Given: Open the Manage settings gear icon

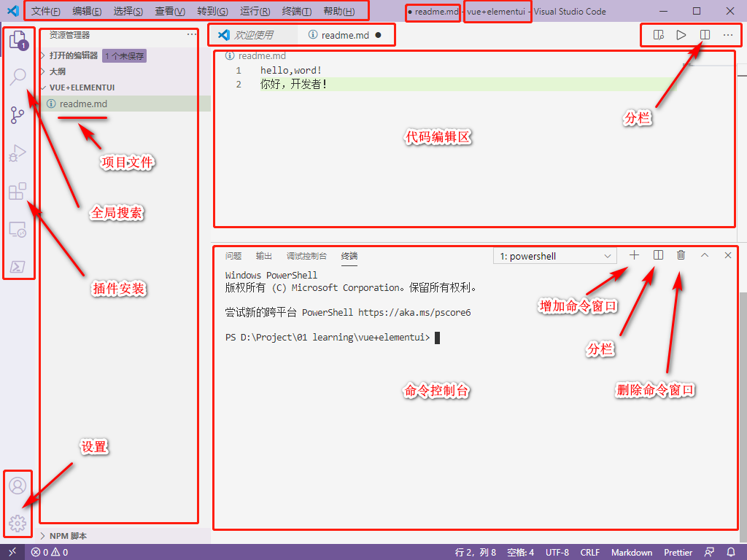Looking at the screenshot, I should pyautogui.click(x=18, y=524).
